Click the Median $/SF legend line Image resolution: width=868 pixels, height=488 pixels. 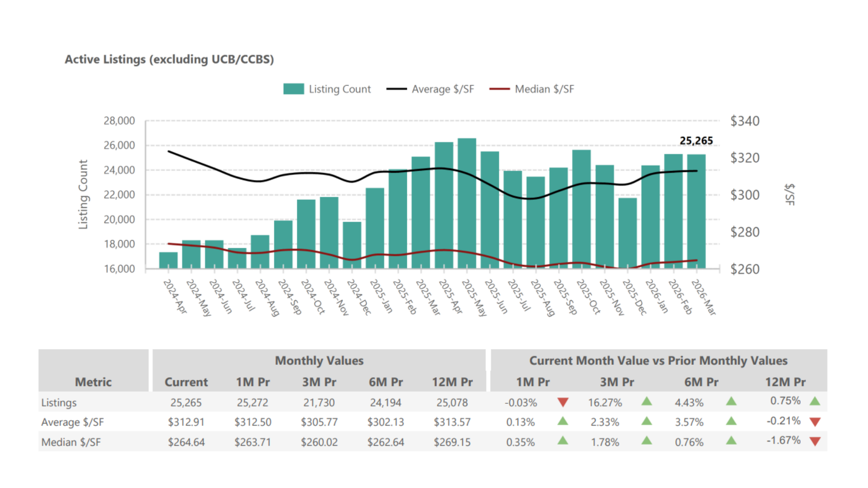[x=499, y=89]
